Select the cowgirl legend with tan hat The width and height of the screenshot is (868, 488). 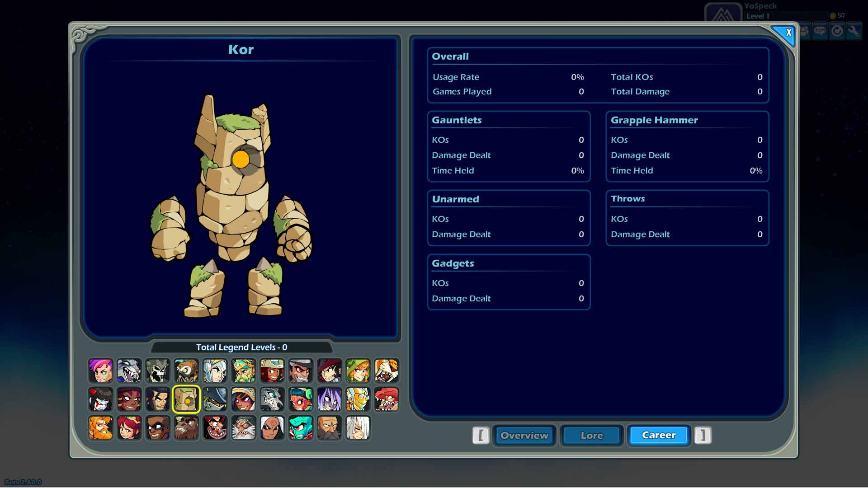coord(272,371)
